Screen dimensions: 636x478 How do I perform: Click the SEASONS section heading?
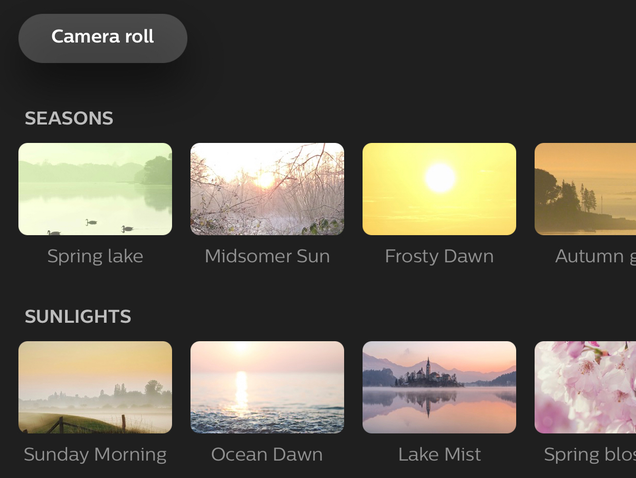(69, 118)
